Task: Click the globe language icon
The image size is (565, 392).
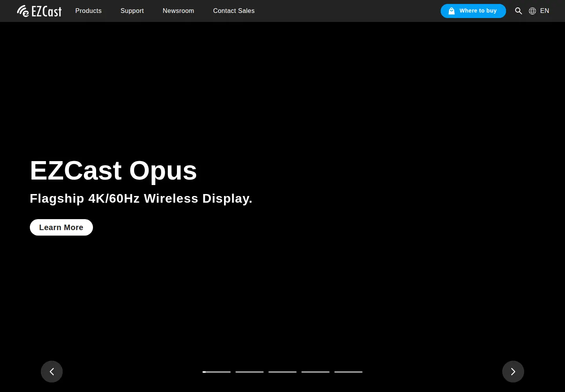Action: pyautogui.click(x=532, y=11)
